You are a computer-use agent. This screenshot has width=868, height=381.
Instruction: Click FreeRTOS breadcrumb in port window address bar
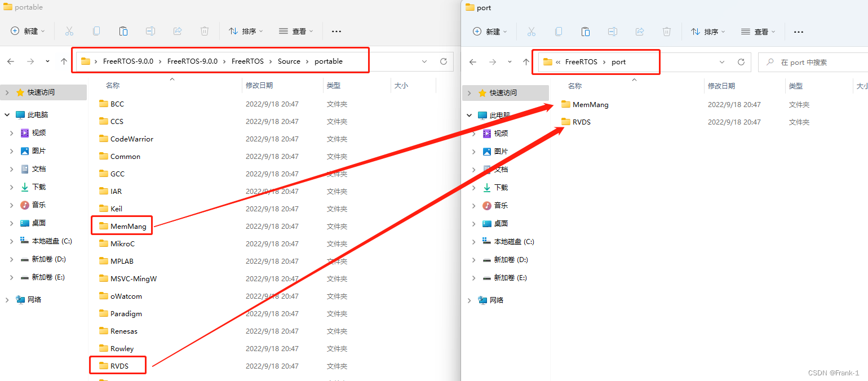581,62
